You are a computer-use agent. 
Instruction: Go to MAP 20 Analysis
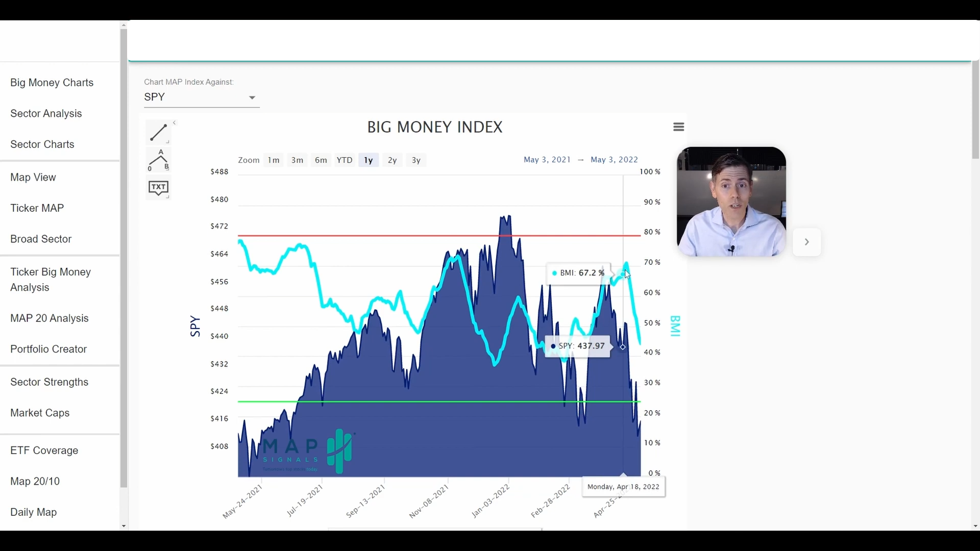pos(50,318)
